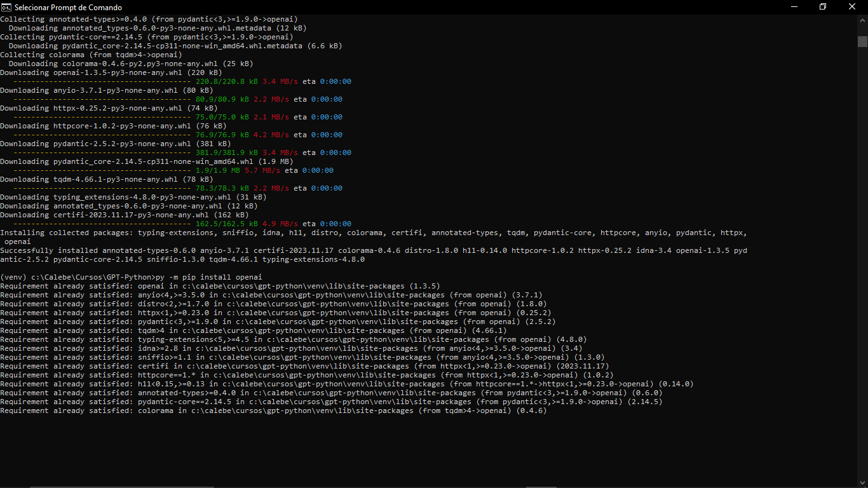This screenshot has width=868, height=488.
Task: Click the 'Requirement already satisfied: openai' line ending (1.3.5)
Action: click(220, 286)
